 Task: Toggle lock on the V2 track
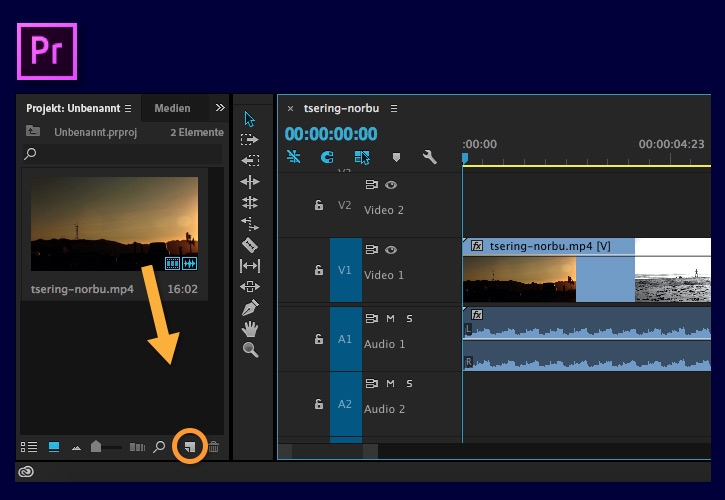click(x=319, y=205)
